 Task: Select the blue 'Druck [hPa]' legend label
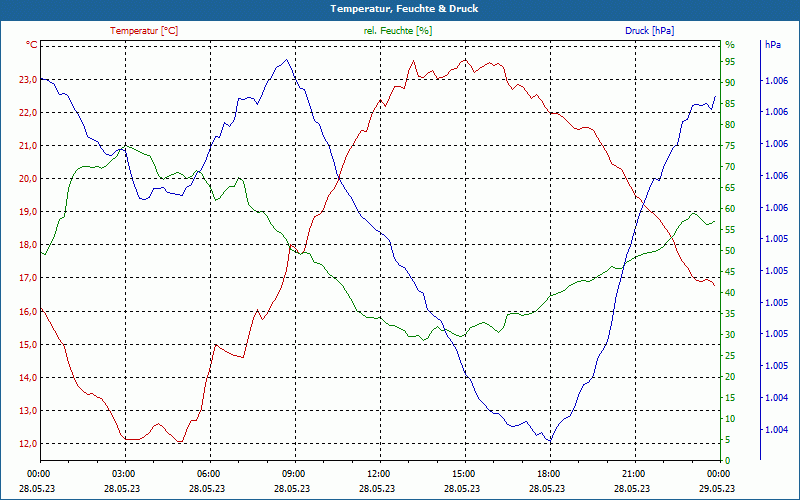[649, 31]
